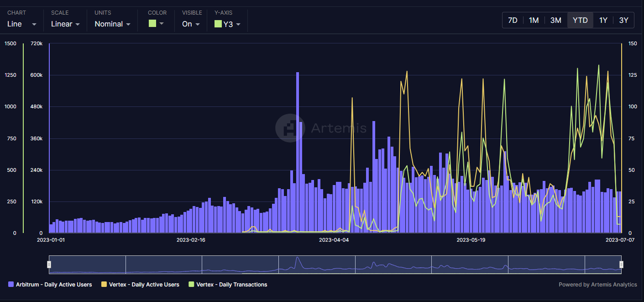
Task: Toggle Arbitrum - Daily Active Users legend
Action: tap(50, 285)
